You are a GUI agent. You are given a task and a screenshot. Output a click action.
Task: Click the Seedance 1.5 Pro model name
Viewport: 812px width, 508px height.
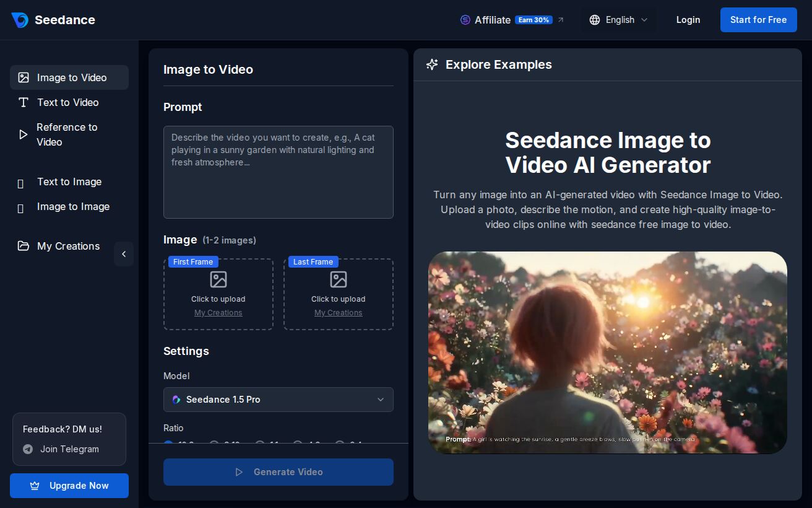223,400
